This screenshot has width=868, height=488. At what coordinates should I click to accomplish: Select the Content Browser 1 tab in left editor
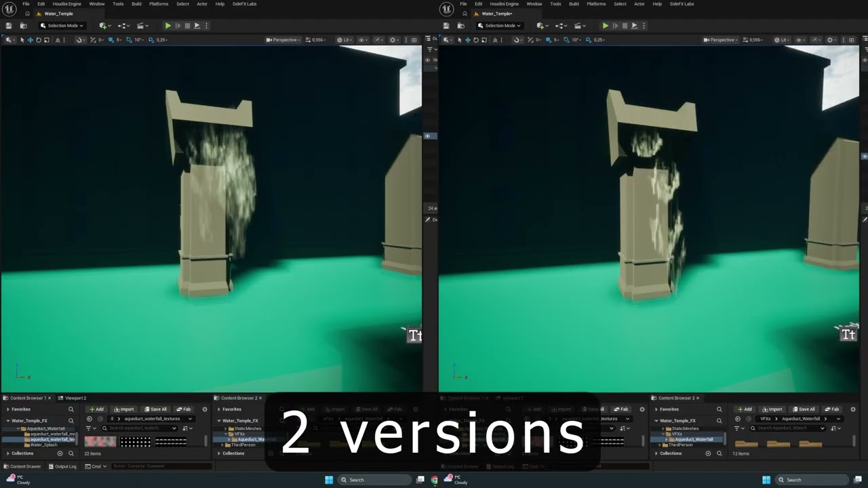point(28,398)
